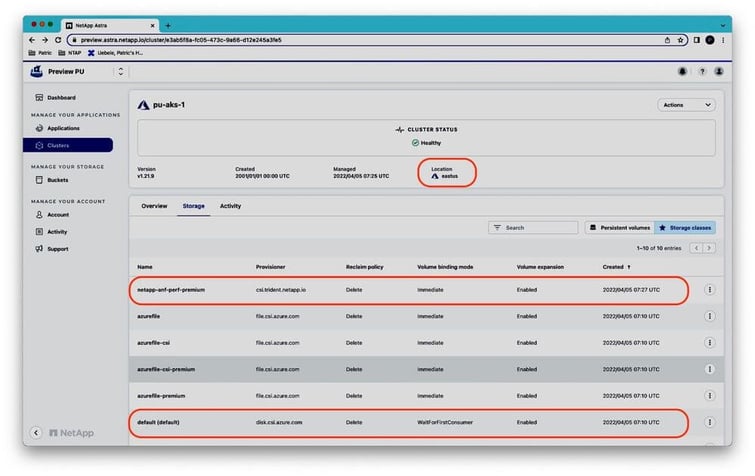
Task: Switch to the Activity tab
Action: pyautogui.click(x=230, y=206)
